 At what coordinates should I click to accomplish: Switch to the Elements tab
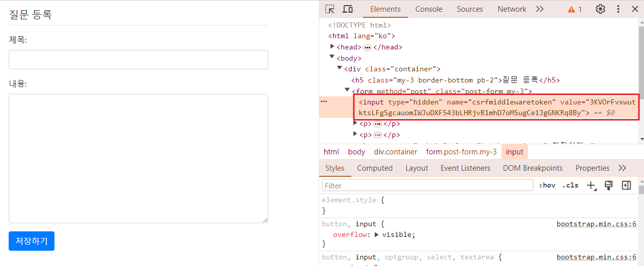pos(385,9)
